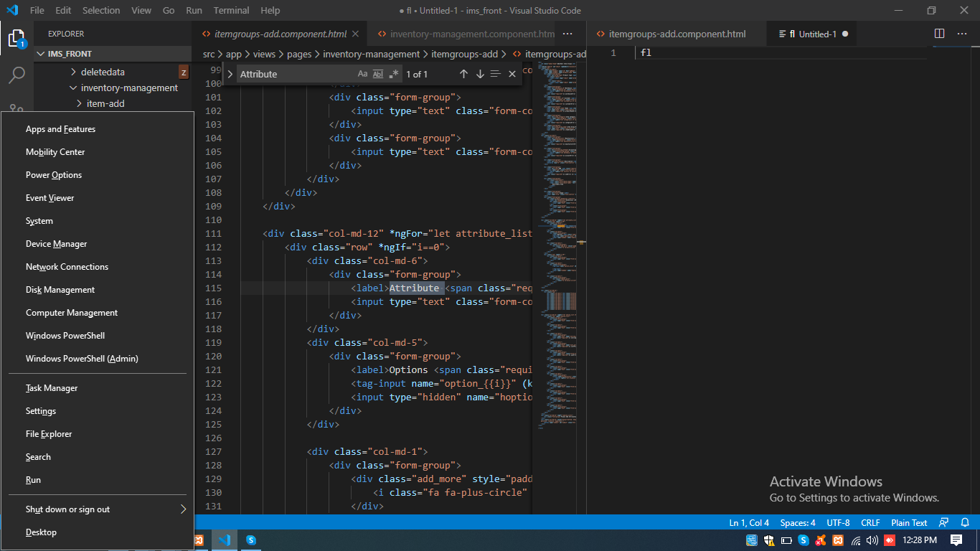Click line 1 text in Untitled-1 editor
Screen dimensions: 980x551
pos(646,53)
